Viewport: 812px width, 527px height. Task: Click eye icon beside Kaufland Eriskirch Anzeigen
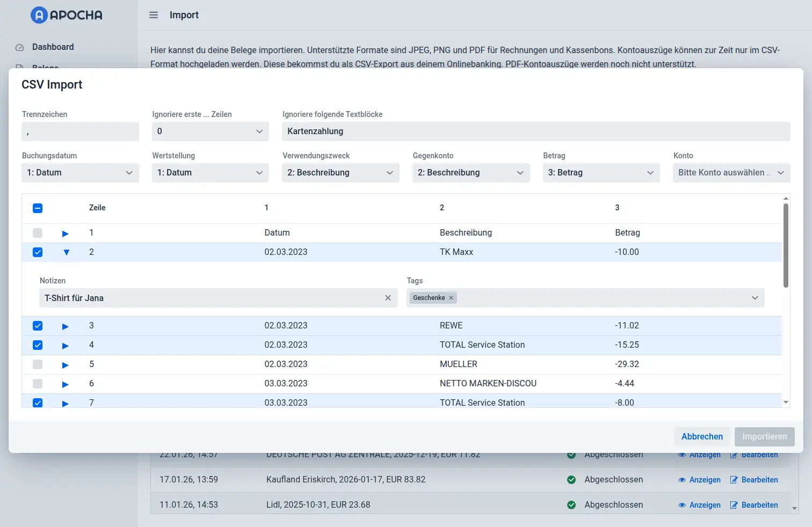[x=682, y=480]
